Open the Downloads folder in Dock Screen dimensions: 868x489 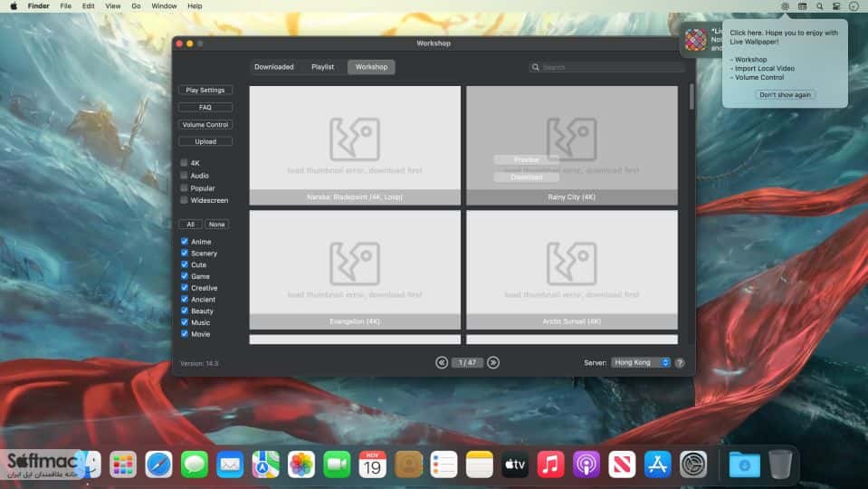pos(745,465)
